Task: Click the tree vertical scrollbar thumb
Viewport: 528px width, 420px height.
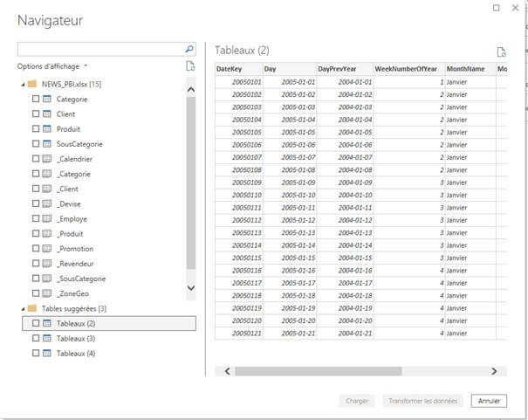Action: coord(191,183)
